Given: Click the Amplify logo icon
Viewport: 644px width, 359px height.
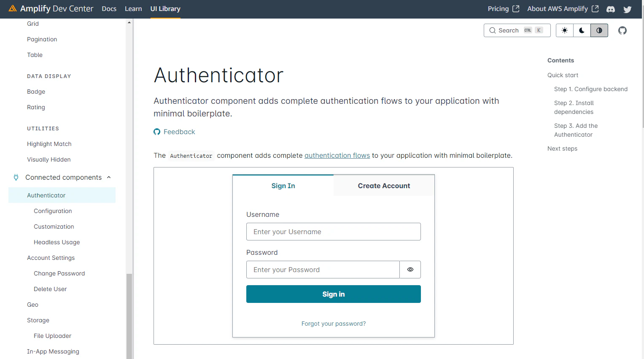Looking at the screenshot, I should coord(13,8).
